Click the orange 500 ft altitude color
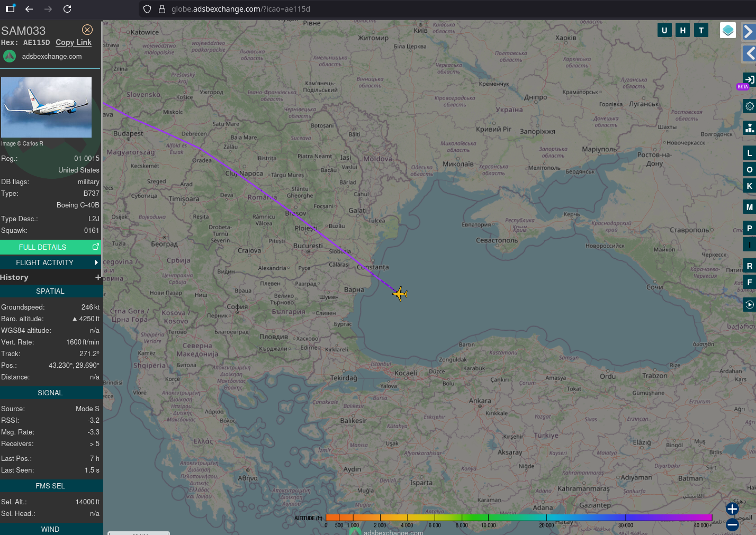The image size is (756, 535). [x=339, y=517]
